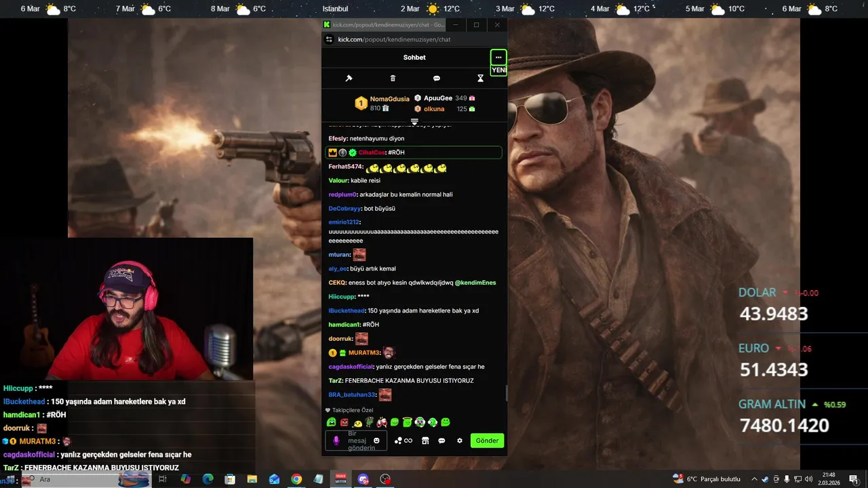Collapse the gift leaderboard with the arrow handle
This screenshot has height=488, width=868.
pyautogui.click(x=414, y=122)
